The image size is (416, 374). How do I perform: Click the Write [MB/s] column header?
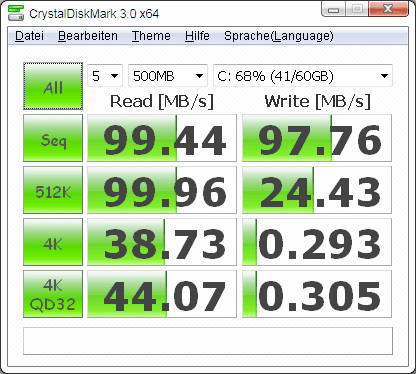click(317, 101)
